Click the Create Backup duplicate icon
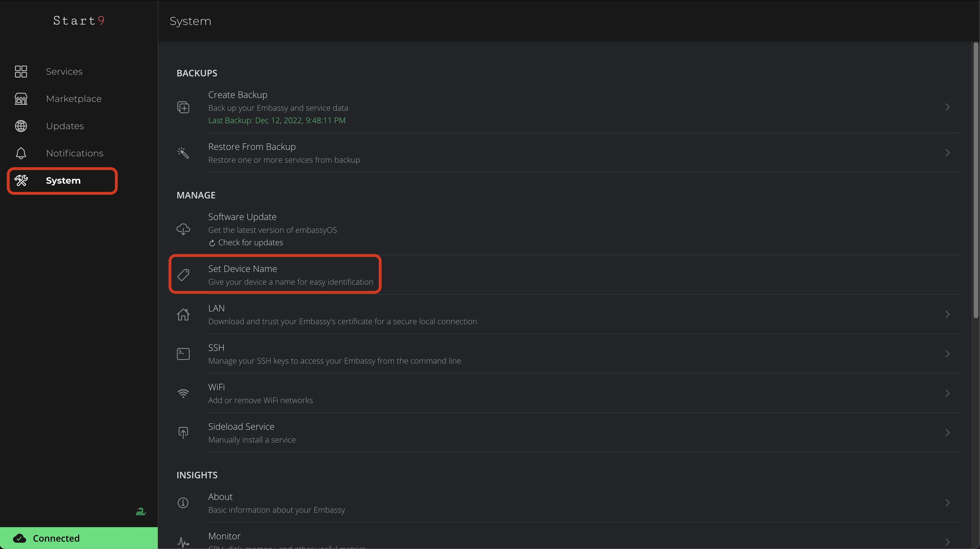 (x=183, y=107)
